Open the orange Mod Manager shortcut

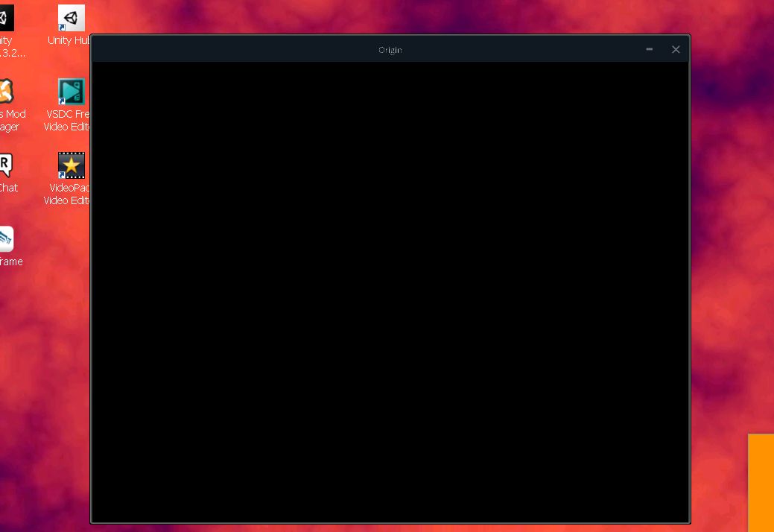(x=6, y=89)
